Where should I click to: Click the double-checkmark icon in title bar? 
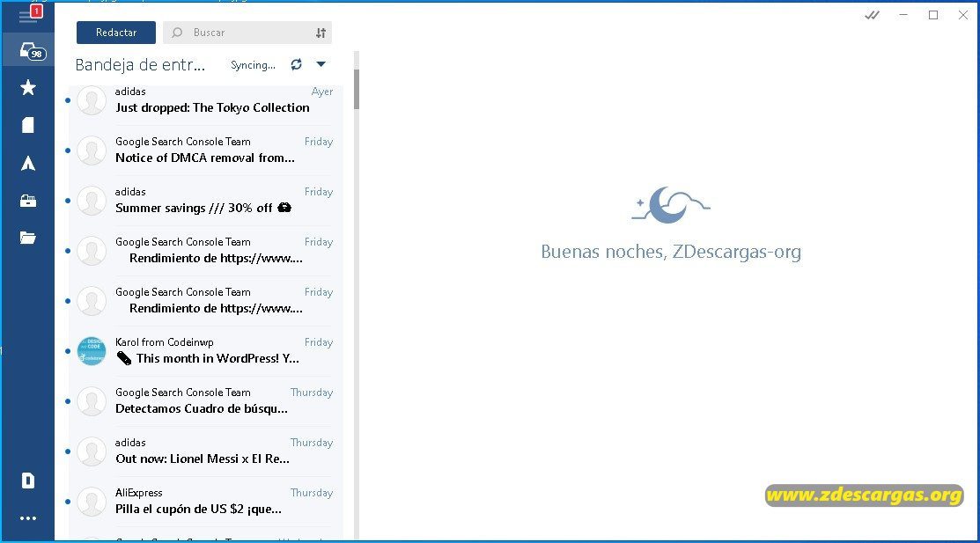[x=872, y=16]
